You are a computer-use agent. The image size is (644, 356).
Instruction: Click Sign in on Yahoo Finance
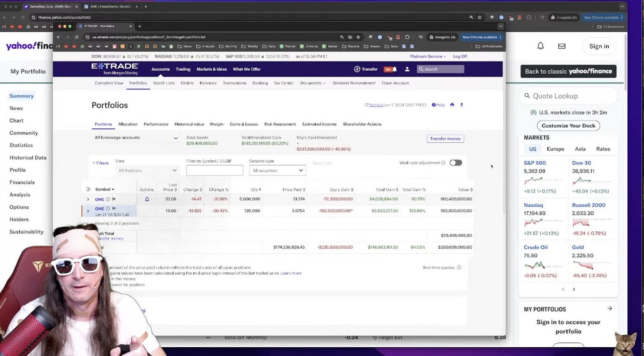click(599, 46)
